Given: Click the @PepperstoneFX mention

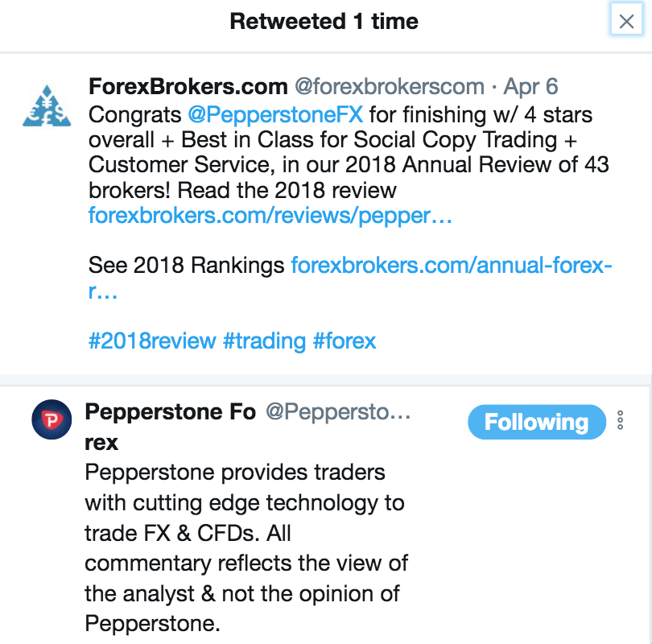Looking at the screenshot, I should (275, 114).
